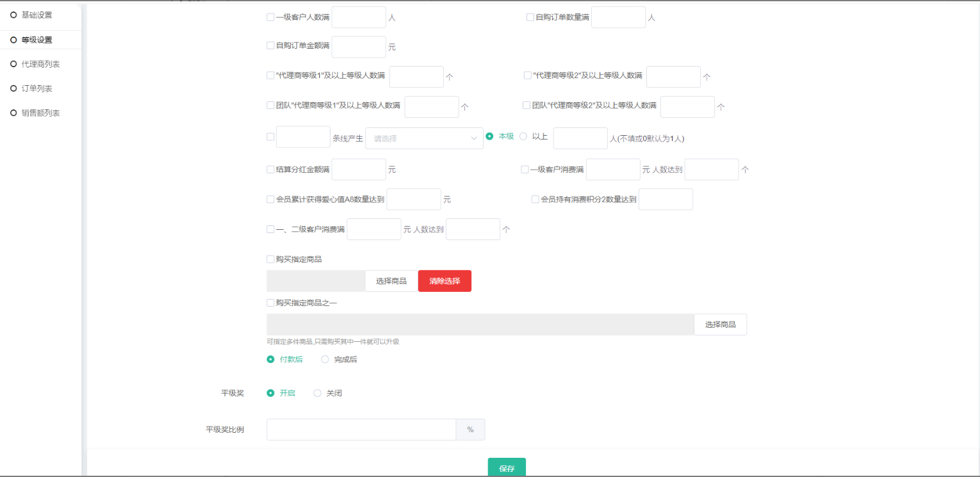The height and width of the screenshot is (477, 980).
Task: Tick the 结算分红金额满 checkbox
Action: 270,170
